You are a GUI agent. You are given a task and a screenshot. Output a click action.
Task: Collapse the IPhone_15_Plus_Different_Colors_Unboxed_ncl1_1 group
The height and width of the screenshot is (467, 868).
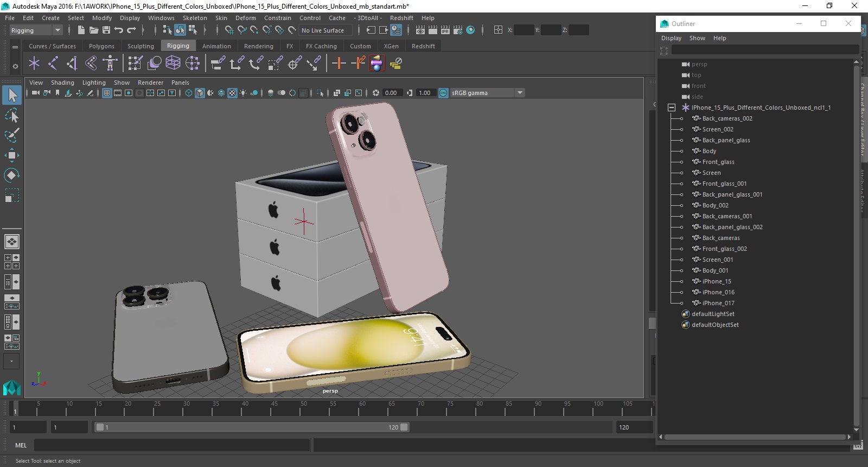(x=672, y=108)
